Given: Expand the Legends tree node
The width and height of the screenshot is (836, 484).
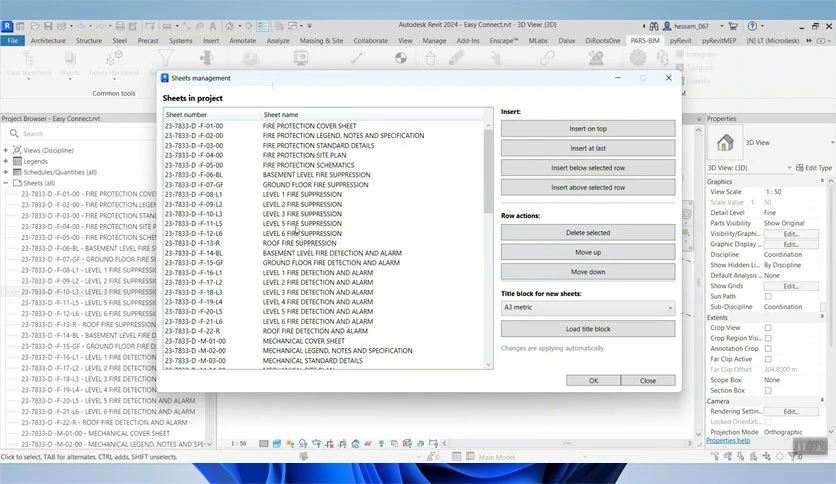Looking at the screenshot, I should [6, 161].
